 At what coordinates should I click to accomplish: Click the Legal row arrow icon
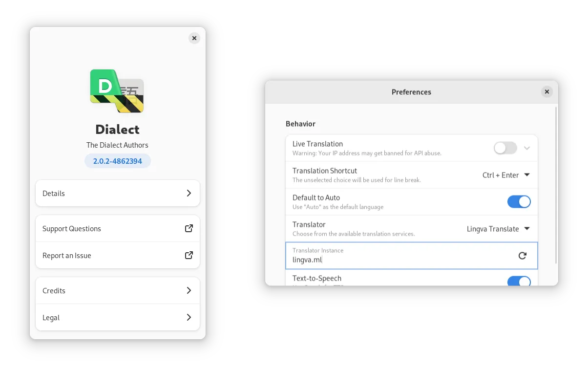(x=189, y=317)
